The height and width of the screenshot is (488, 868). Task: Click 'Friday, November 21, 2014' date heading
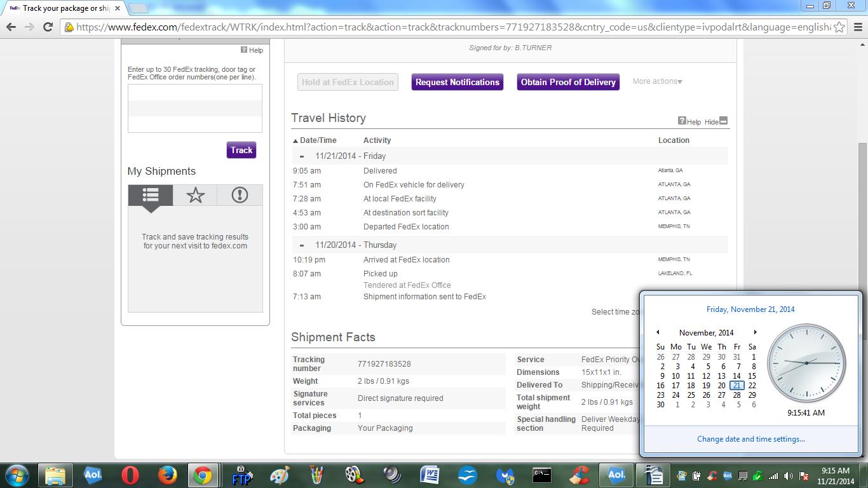[750, 309]
